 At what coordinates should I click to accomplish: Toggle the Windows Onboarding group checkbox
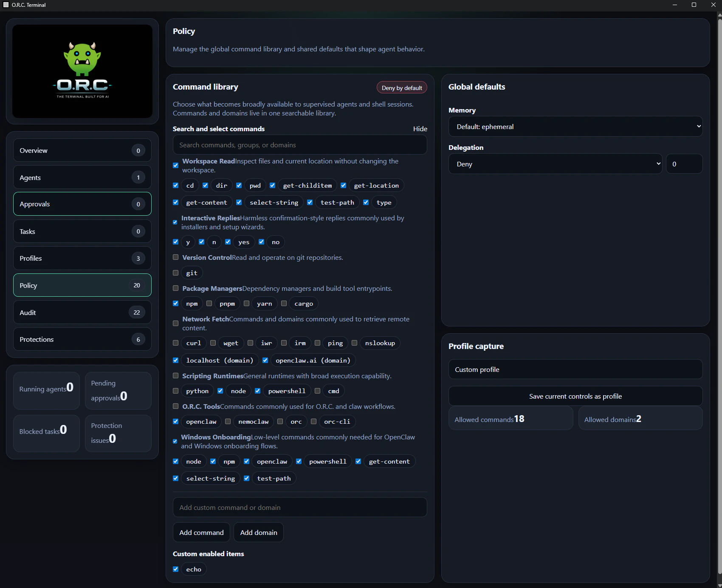[175, 442]
